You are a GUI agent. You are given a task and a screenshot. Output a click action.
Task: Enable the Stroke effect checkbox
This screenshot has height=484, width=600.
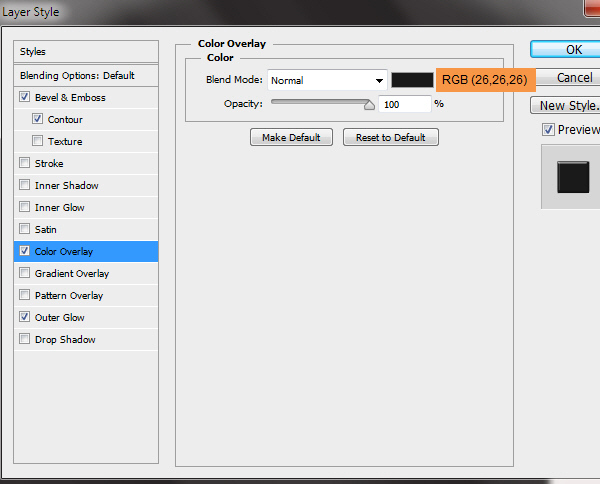pos(24,164)
